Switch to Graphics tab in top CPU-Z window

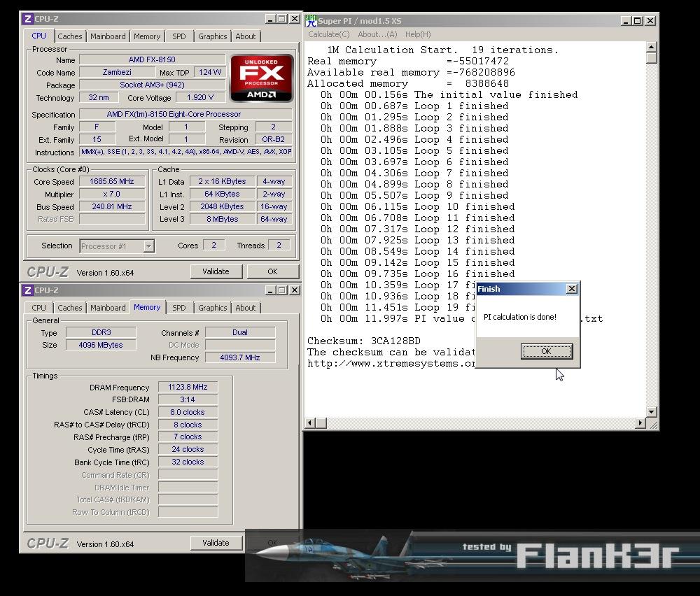coord(213,36)
